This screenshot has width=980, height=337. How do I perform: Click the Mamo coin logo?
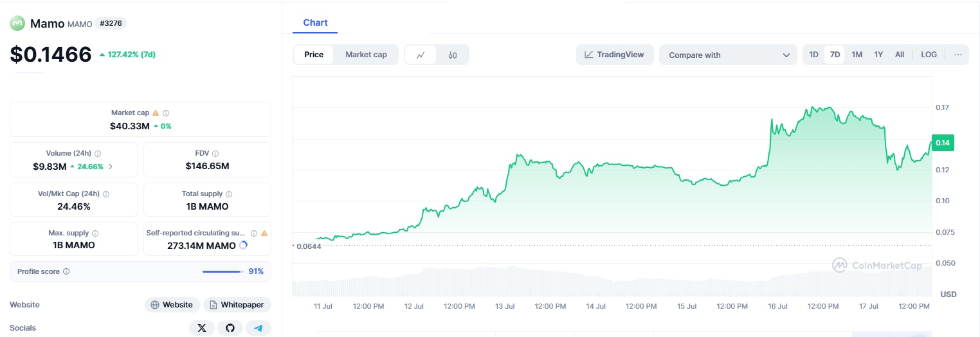[17, 24]
